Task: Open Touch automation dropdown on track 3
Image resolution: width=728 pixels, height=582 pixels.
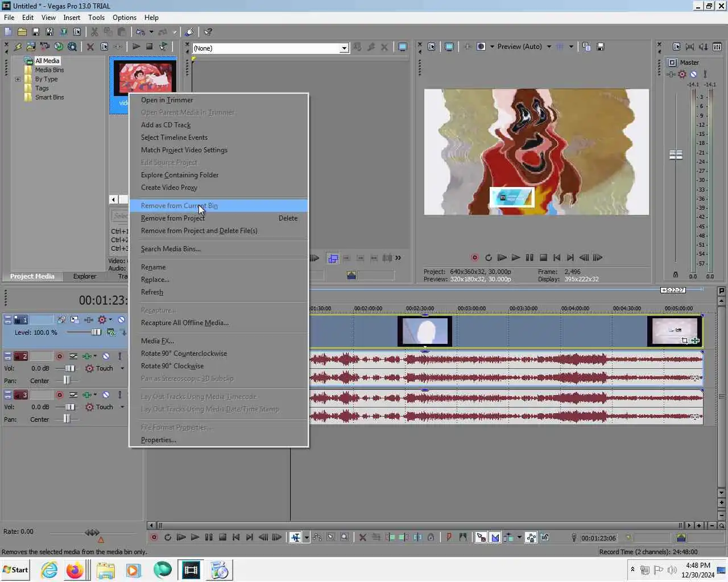Action: click(x=122, y=407)
